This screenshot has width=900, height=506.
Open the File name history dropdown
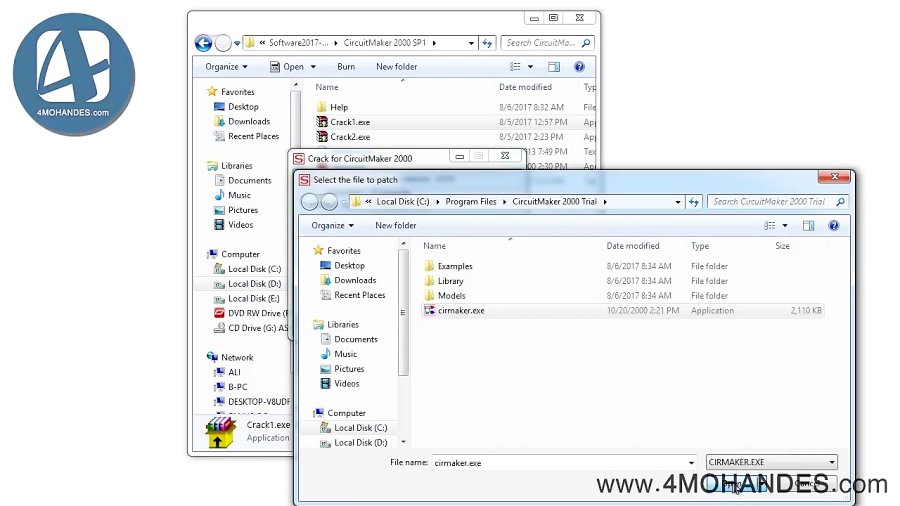tap(691, 463)
